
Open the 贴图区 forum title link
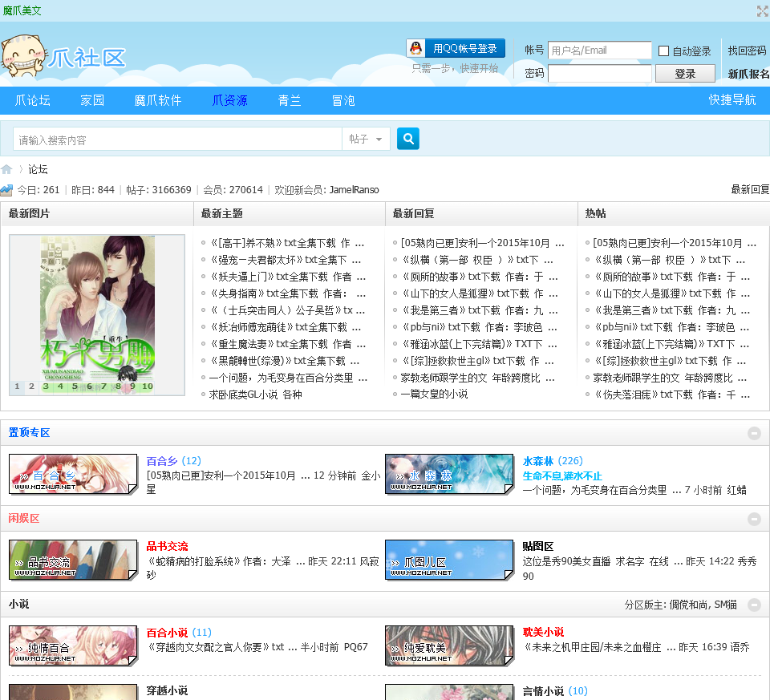click(537, 546)
